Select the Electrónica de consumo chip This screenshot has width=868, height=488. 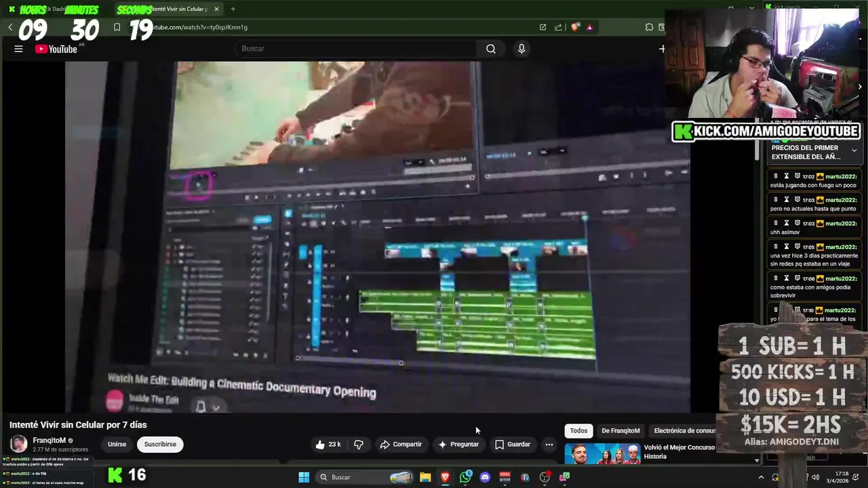(684, 430)
